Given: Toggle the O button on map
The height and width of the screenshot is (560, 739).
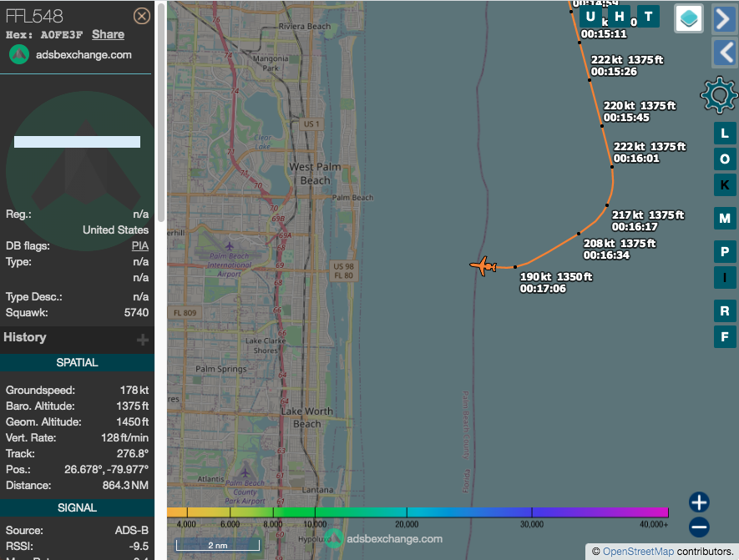Looking at the screenshot, I should pyautogui.click(x=725, y=159).
